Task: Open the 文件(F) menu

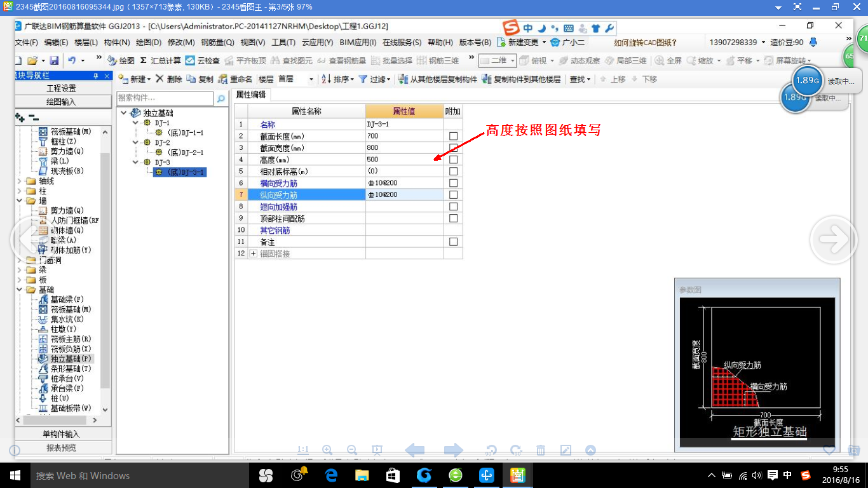Action: [x=26, y=43]
